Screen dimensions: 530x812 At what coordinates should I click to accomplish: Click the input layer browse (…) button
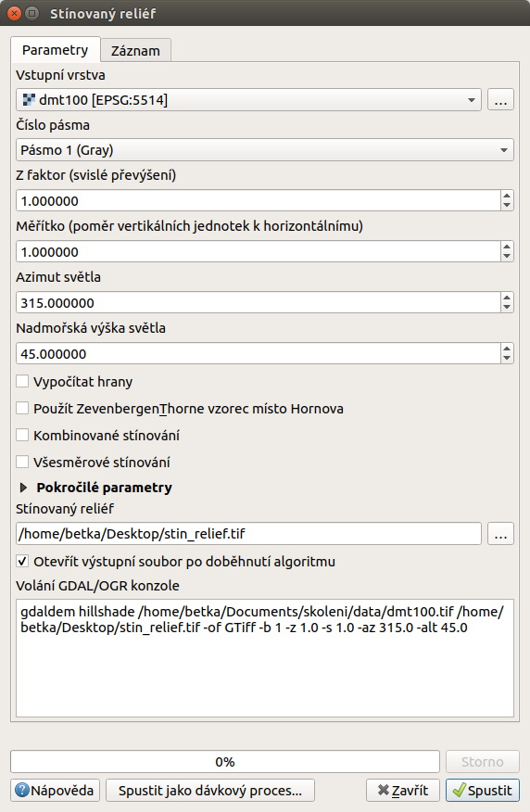pos(500,99)
